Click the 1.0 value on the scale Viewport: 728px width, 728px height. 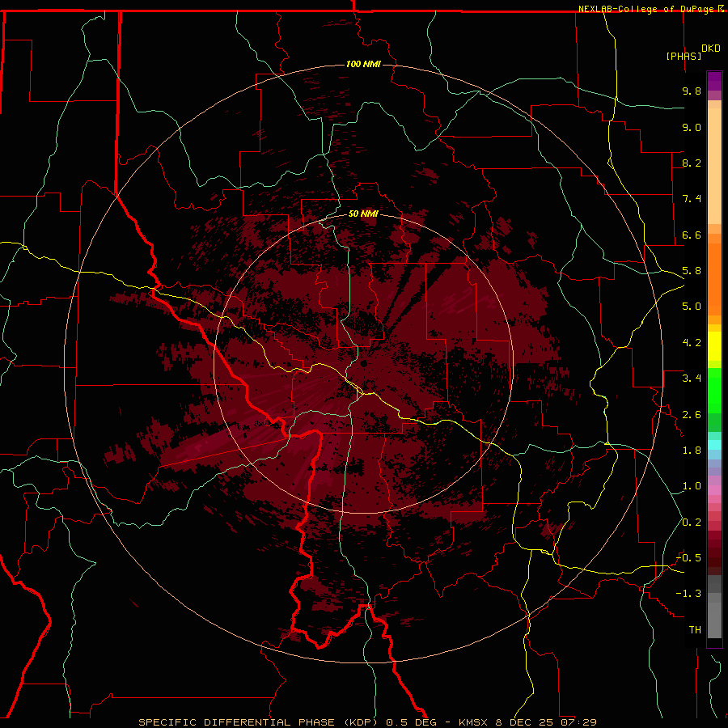(x=692, y=486)
